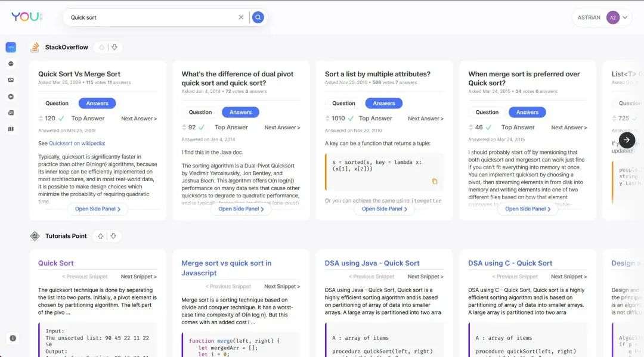Viewport: 644px width, 357px height.
Task: Click Previous Snippet on Javascript merge sort card
Action: (228, 287)
